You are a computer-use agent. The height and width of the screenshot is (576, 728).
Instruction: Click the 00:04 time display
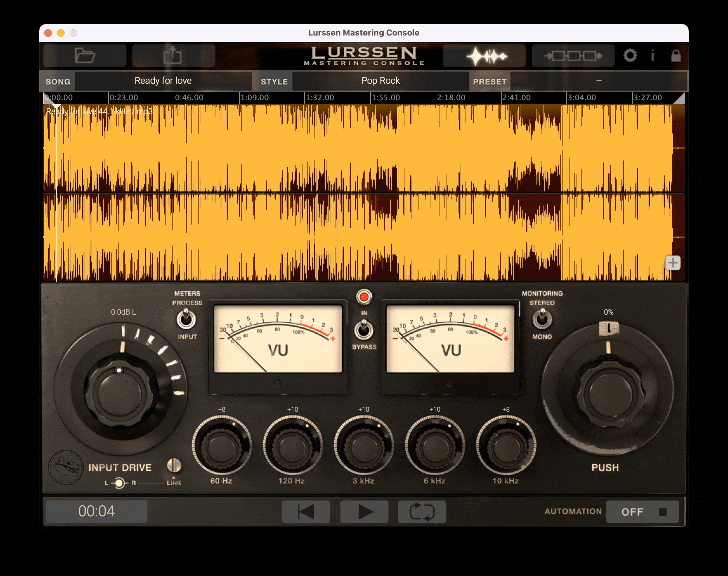96,512
